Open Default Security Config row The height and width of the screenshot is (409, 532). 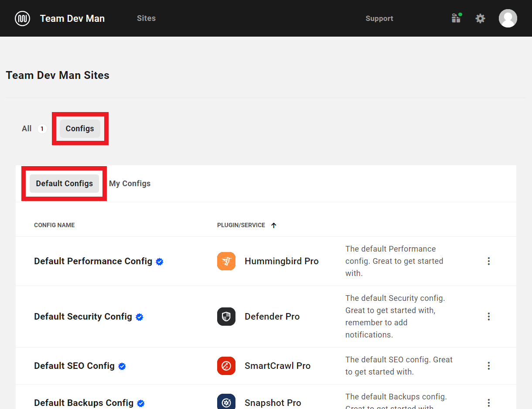pyautogui.click(x=266, y=317)
